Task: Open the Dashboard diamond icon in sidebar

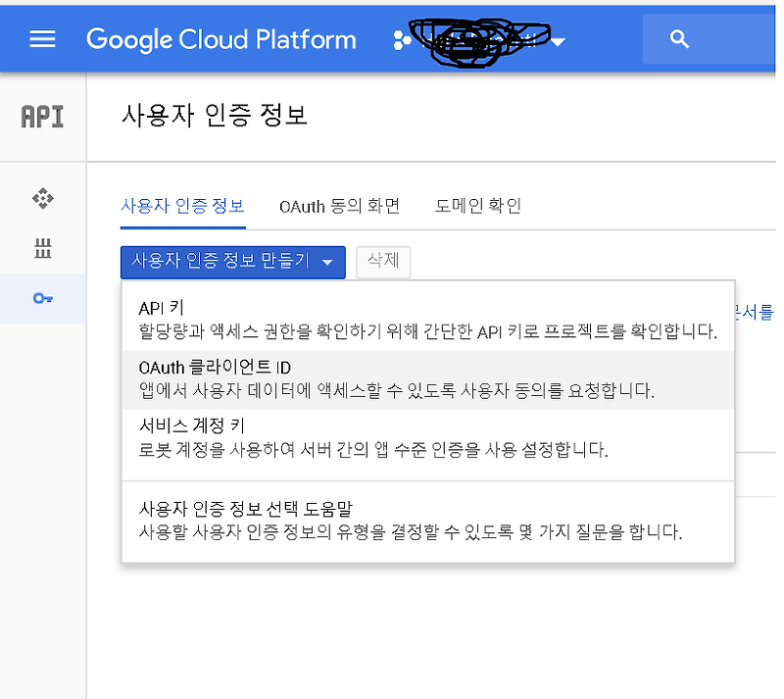Action: point(43,199)
